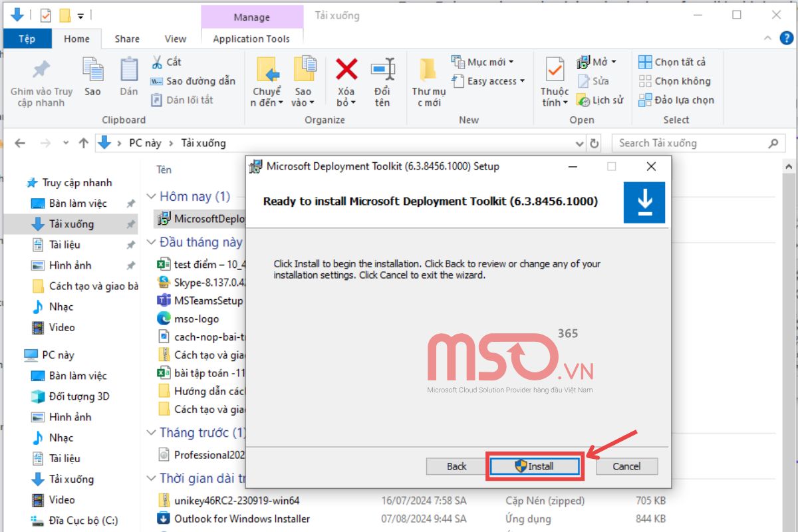798x532 pixels.
Task: Select the mso-logo file
Action: (x=188, y=319)
